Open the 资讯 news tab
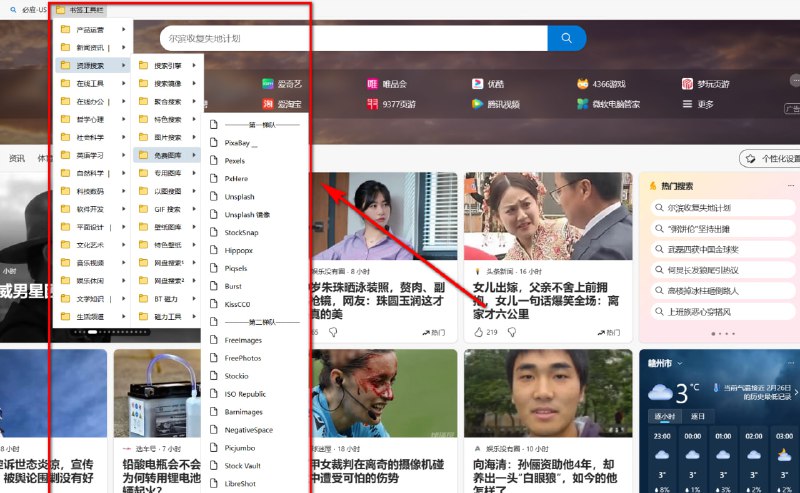The height and width of the screenshot is (493, 800). coord(16,158)
